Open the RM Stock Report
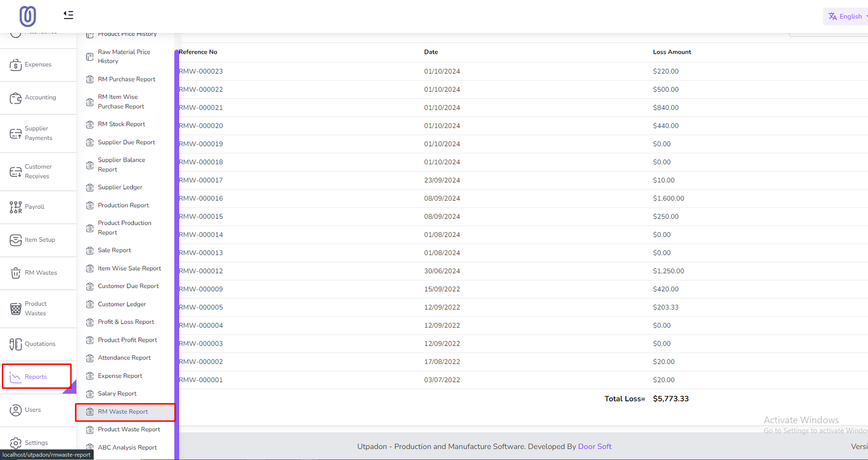 click(x=122, y=124)
